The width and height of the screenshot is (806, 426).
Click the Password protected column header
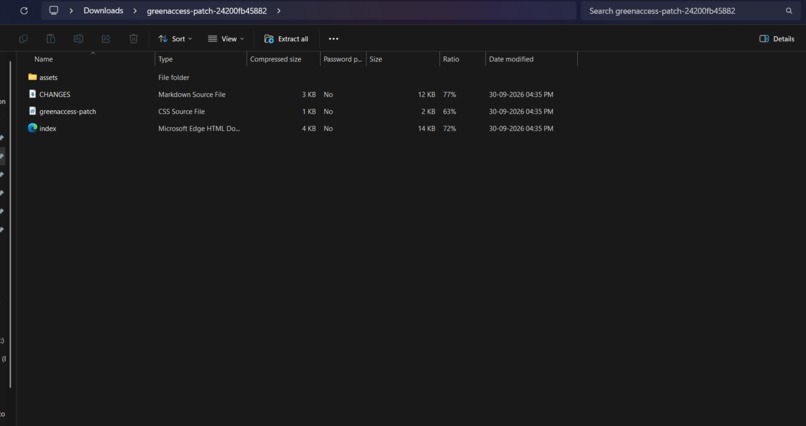tap(343, 59)
